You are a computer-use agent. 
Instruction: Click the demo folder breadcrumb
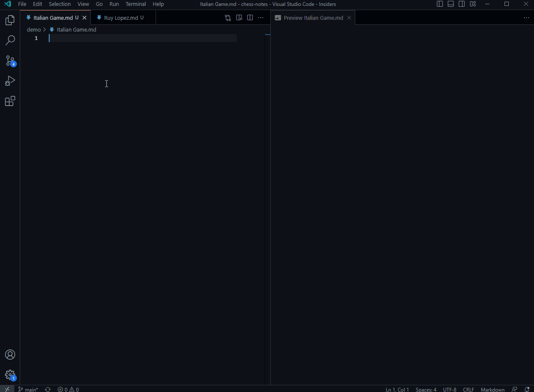point(34,29)
